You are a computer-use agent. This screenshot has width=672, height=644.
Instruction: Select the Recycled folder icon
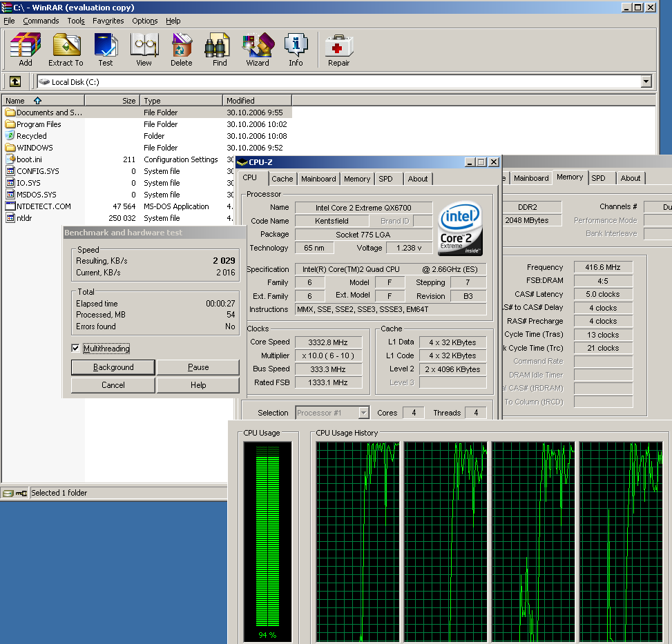tap(10, 136)
